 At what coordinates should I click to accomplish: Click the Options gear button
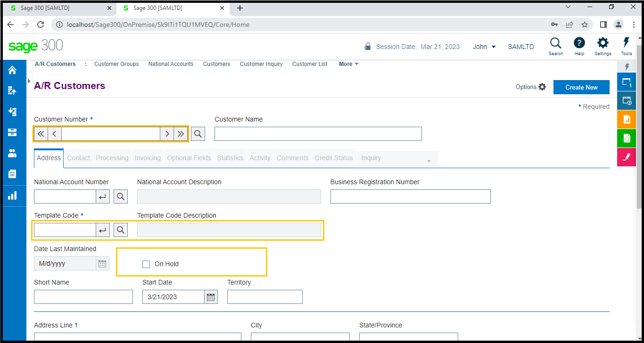531,87
